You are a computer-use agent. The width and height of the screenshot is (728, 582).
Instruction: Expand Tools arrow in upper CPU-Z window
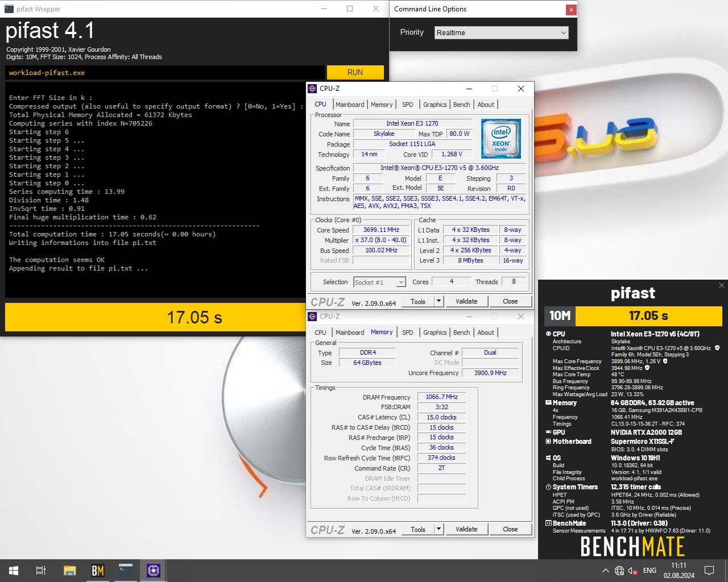439,301
